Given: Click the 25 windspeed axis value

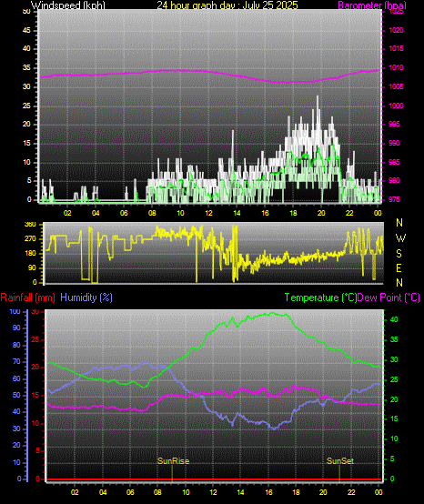Looking at the screenshot, I should click(x=26, y=106).
